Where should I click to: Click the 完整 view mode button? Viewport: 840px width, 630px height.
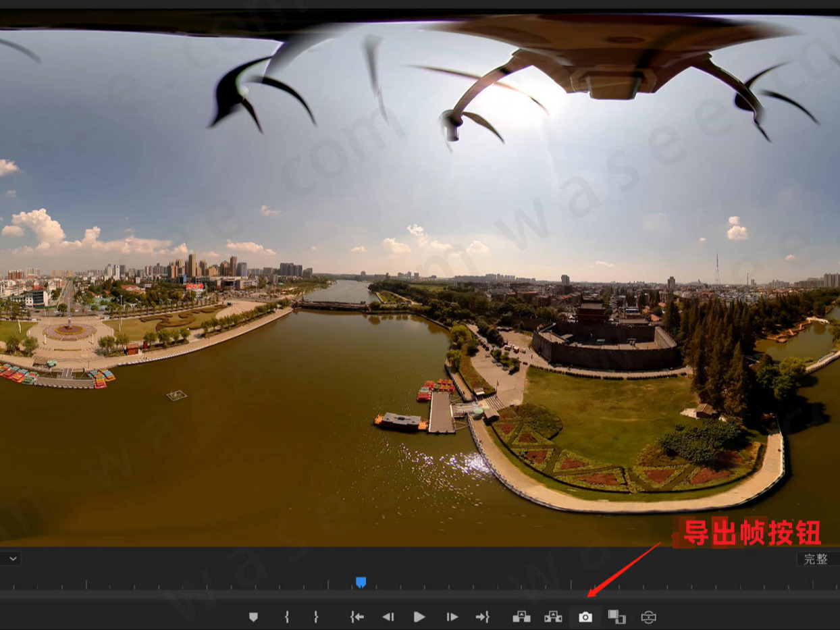815,558
